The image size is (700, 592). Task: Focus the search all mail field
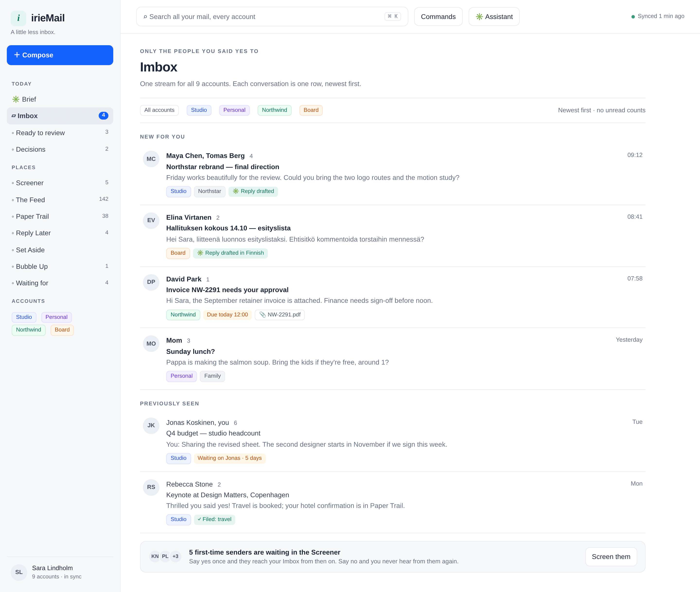pos(272,17)
